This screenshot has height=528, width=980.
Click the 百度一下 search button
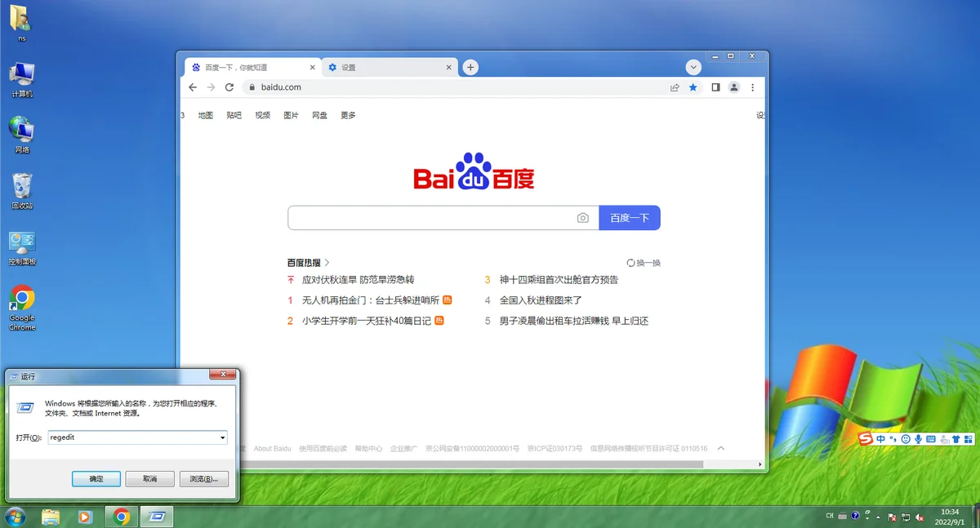(629, 218)
